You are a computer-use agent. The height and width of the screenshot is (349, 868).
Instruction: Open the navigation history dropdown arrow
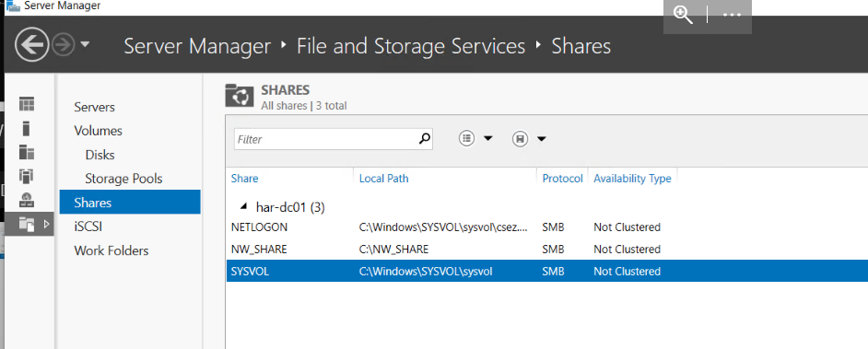tap(85, 44)
